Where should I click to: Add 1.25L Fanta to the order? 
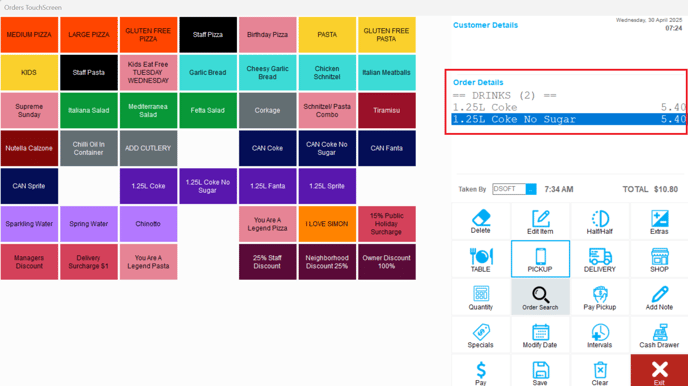coord(268,186)
